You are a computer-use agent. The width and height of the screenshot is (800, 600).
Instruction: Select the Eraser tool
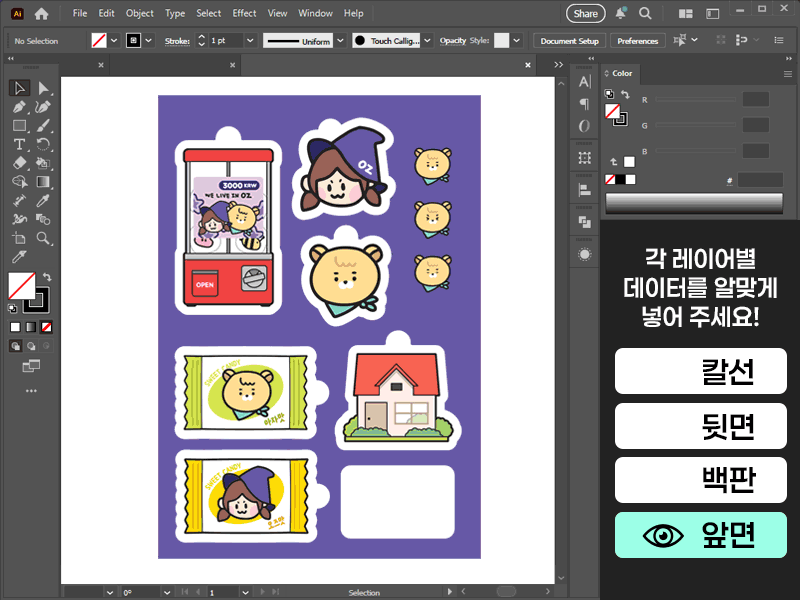pyautogui.click(x=19, y=163)
